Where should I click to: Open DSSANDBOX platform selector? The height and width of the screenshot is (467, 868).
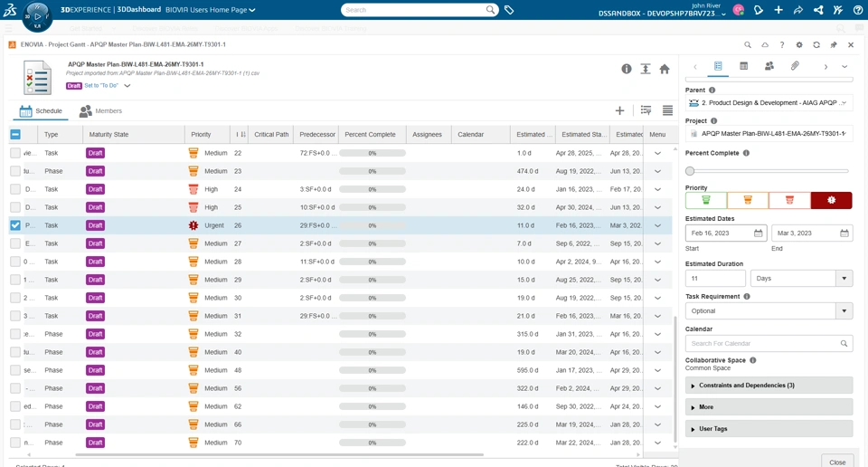coord(662,14)
